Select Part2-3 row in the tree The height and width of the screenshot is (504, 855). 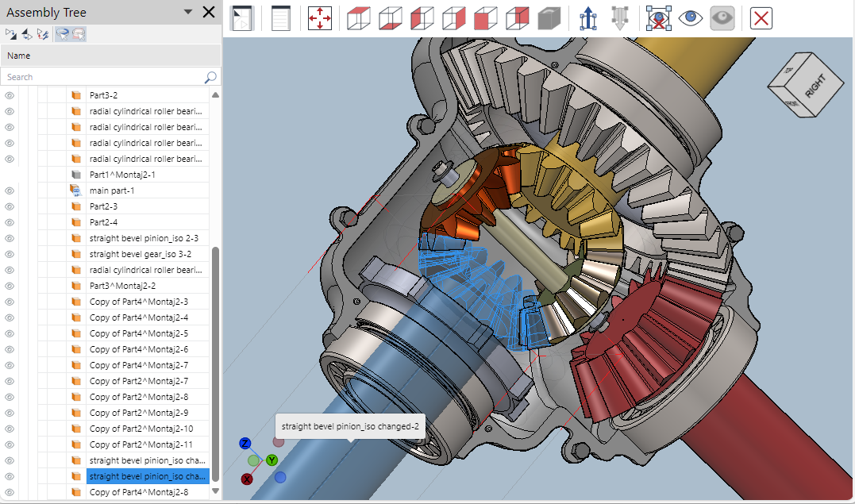[148, 206]
